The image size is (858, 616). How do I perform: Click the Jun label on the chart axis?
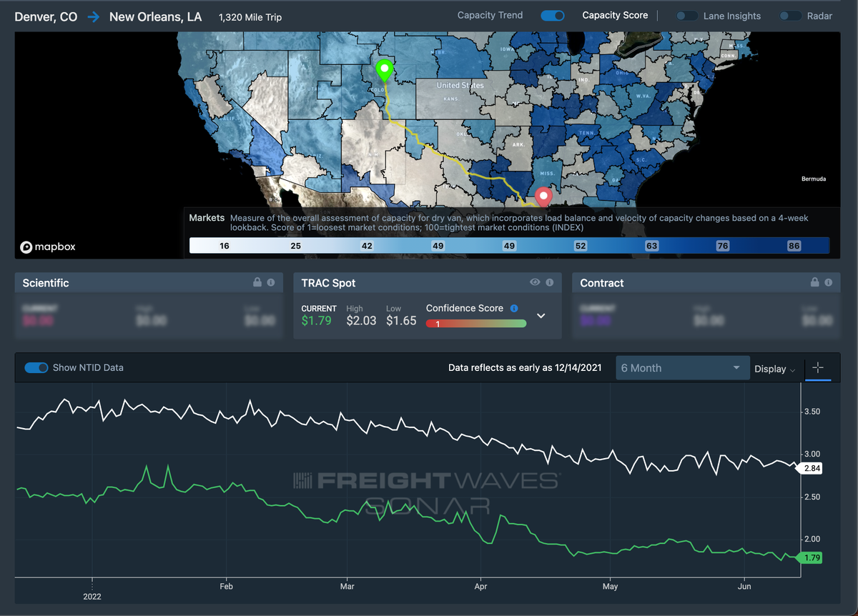(x=744, y=587)
